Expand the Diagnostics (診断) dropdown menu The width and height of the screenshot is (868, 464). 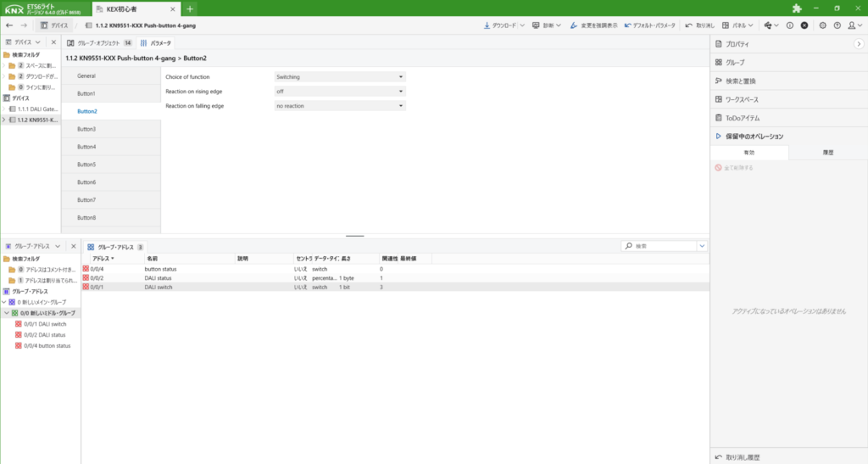point(548,25)
